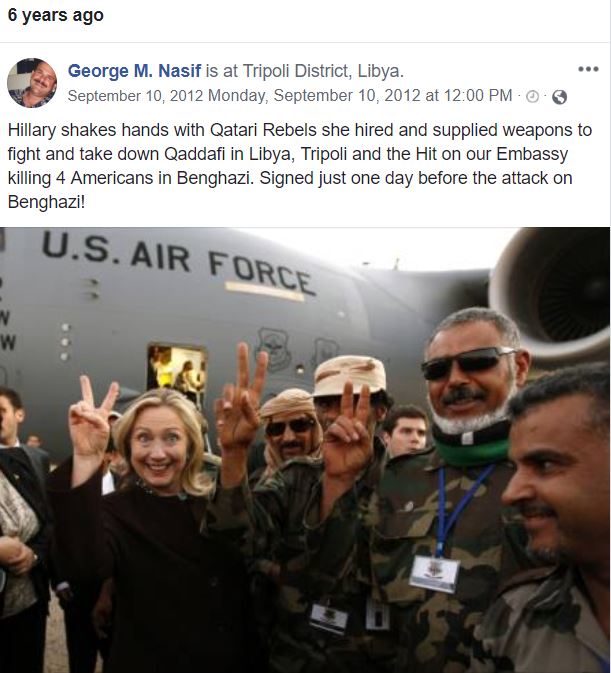Click the green scarf on bearded man
This screenshot has width=611, height=673.
click(x=473, y=451)
